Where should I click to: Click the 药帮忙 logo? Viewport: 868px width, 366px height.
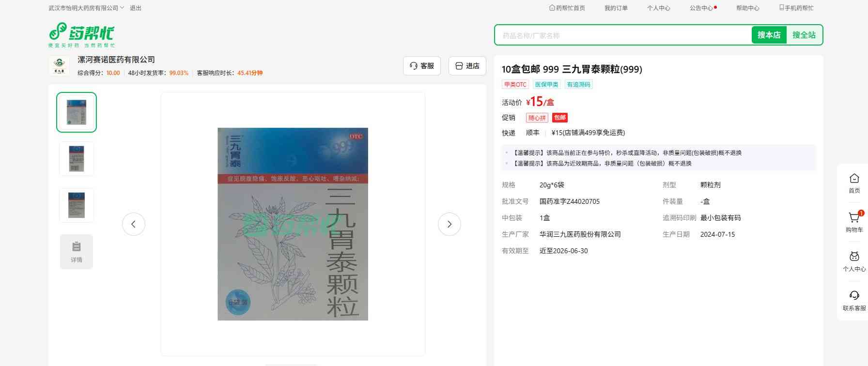click(x=81, y=34)
